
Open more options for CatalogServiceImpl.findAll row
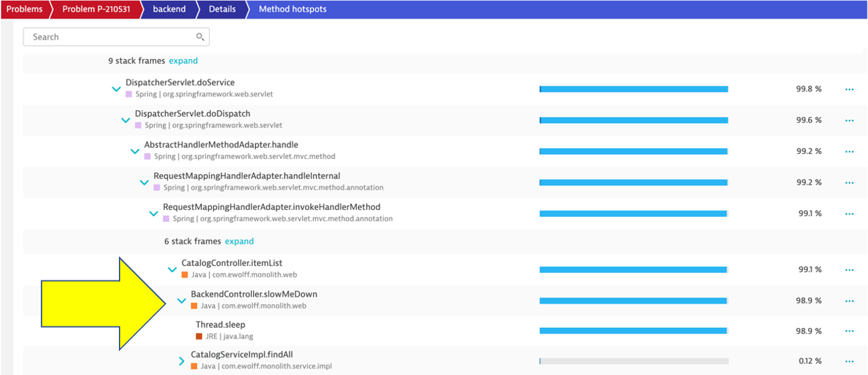point(849,361)
